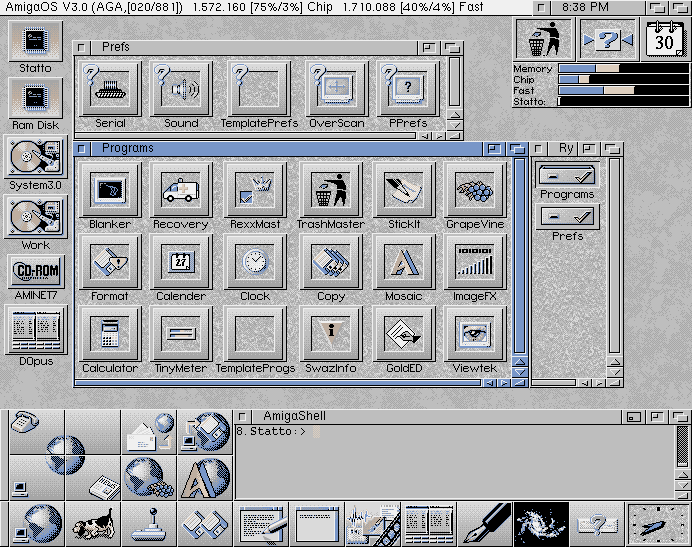Open the calendar appicon showing 30
The height and width of the screenshot is (547, 692).
[x=665, y=39]
